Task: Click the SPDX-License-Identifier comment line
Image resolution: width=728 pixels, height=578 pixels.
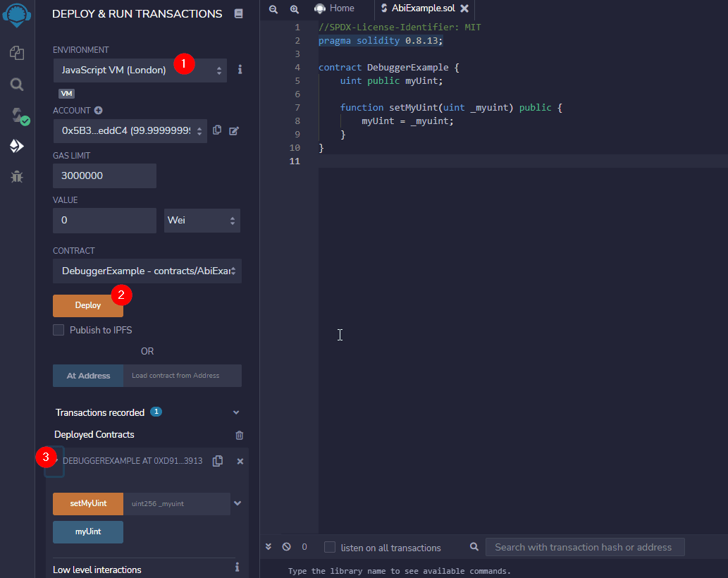Action: [x=400, y=27]
